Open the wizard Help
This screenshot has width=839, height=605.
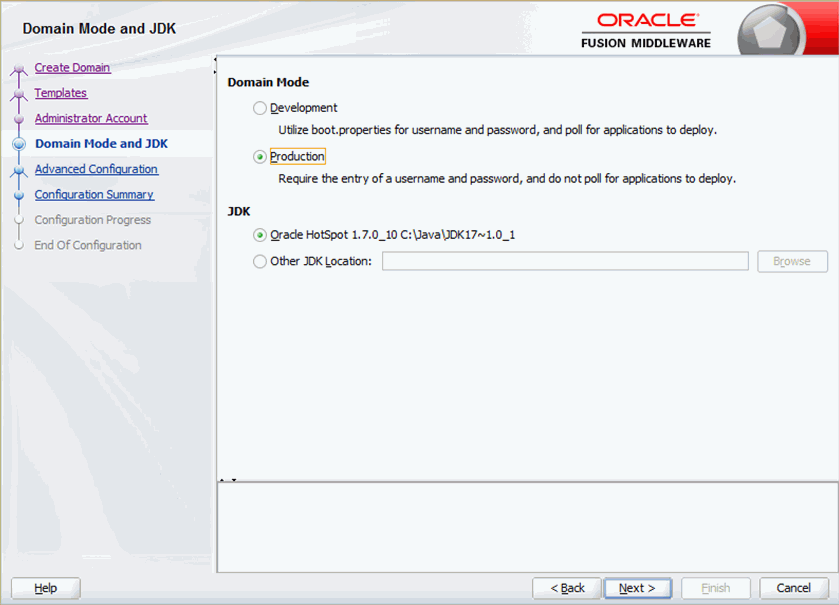tap(44, 588)
